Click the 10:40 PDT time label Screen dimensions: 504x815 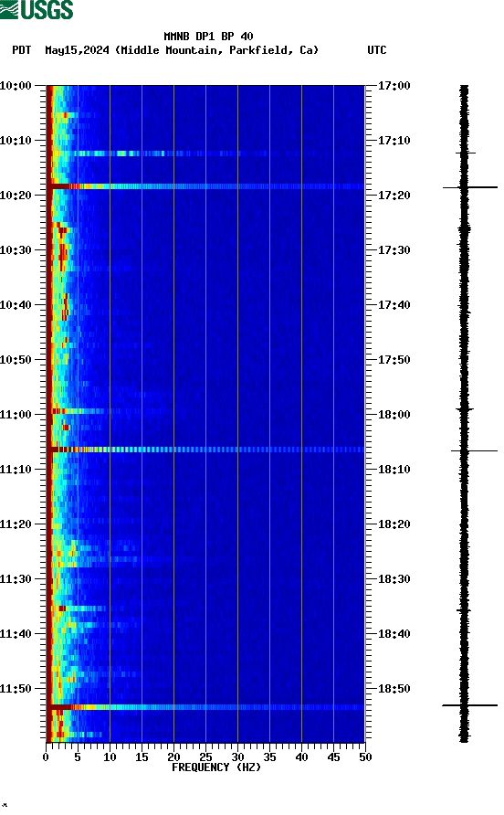pyautogui.click(x=16, y=305)
